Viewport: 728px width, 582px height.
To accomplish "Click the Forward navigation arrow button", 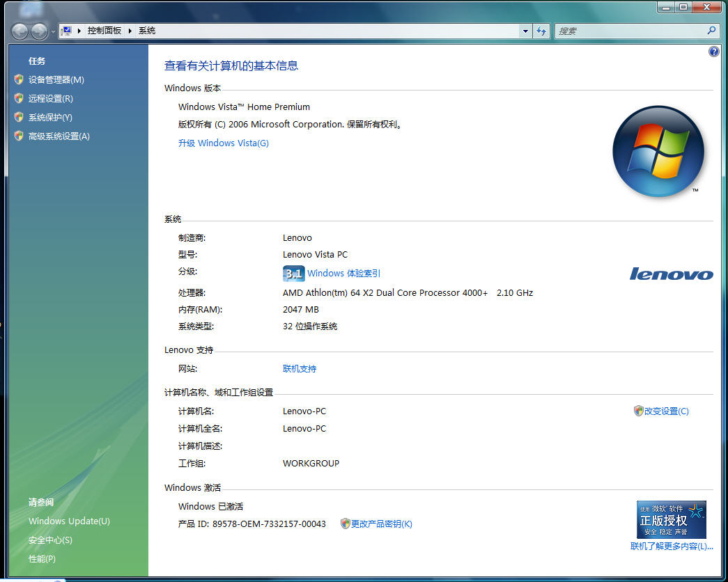I will click(40, 31).
